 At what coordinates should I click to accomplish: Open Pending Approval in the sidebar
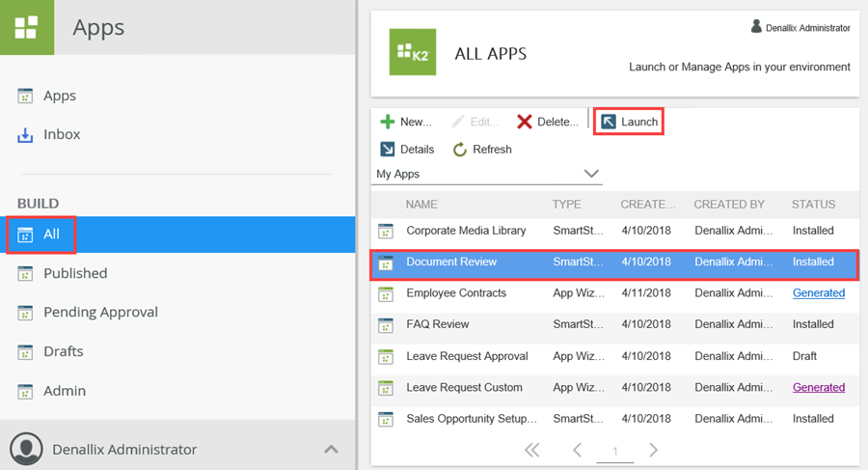point(100,312)
